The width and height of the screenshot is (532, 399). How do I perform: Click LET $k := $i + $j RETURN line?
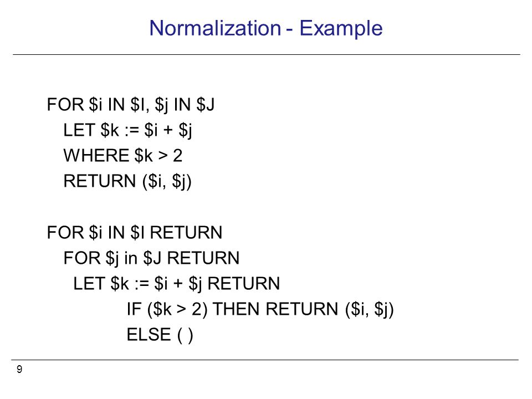176,284
